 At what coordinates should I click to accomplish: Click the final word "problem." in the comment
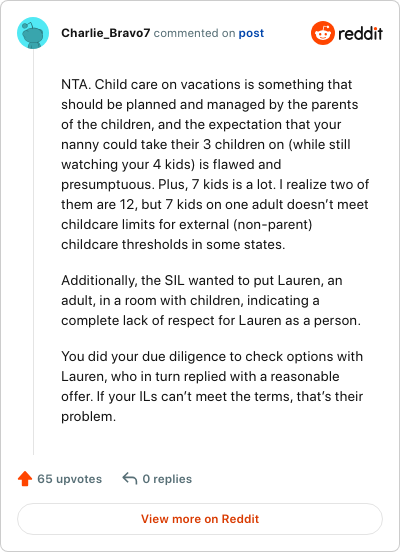click(88, 416)
